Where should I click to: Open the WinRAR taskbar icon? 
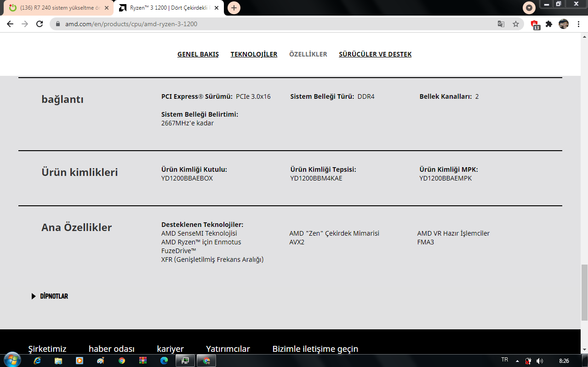pyautogui.click(x=143, y=361)
